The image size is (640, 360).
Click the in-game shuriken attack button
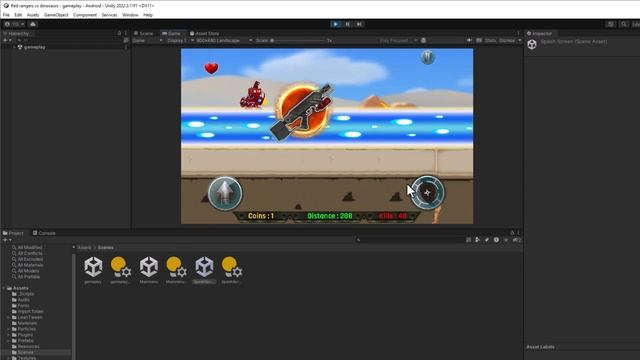click(428, 193)
